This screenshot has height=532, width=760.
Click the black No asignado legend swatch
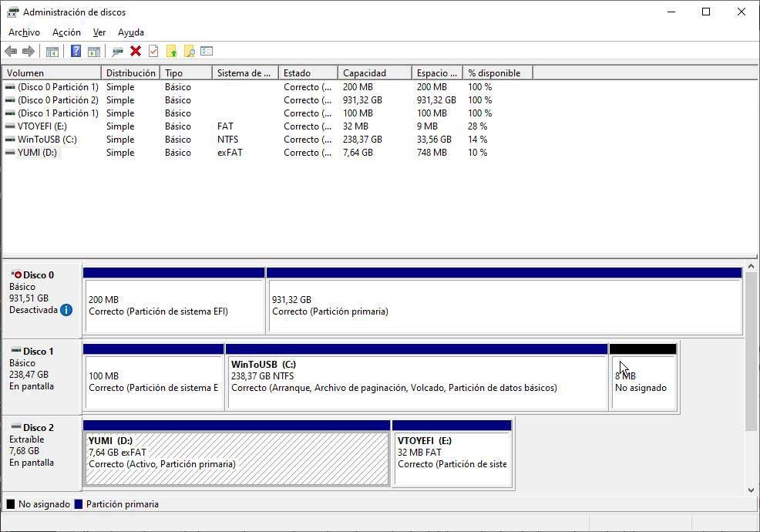pos(11,504)
